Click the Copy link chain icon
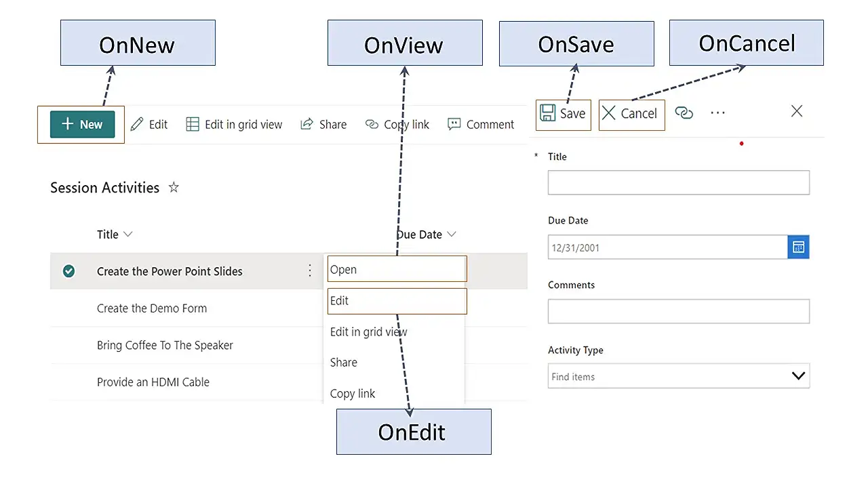 [x=371, y=124]
